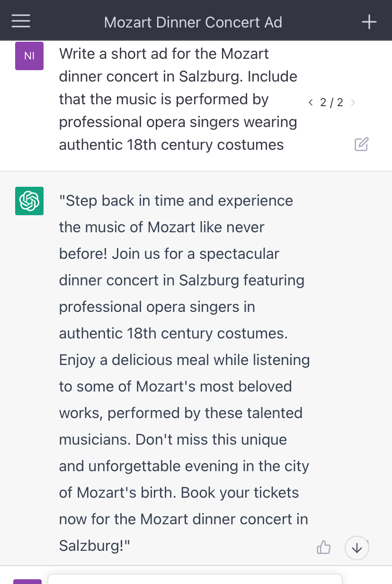
Task: Click the partially visible NI avatar at bottom
Action: point(27,581)
